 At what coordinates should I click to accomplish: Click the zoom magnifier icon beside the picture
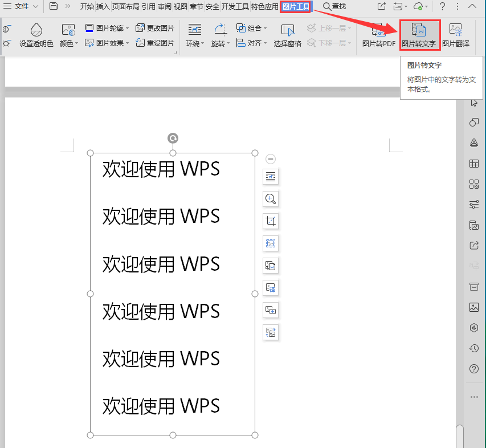point(271,199)
